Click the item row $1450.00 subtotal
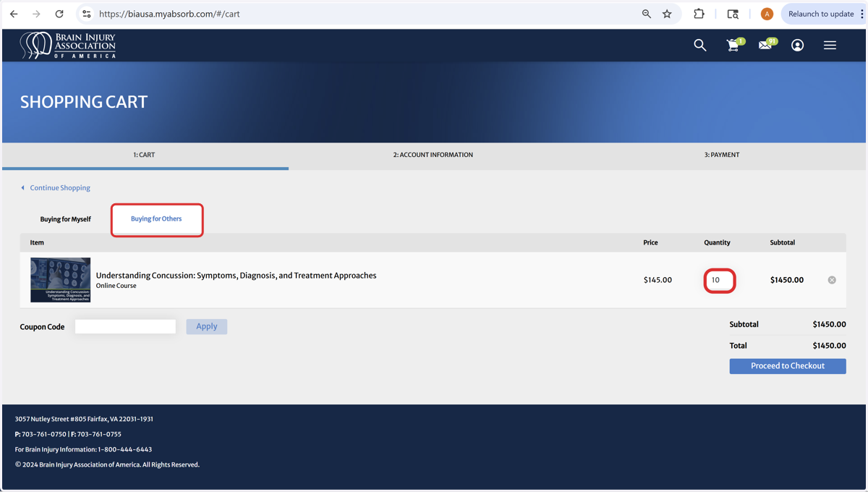This screenshot has width=868, height=492. pos(787,280)
